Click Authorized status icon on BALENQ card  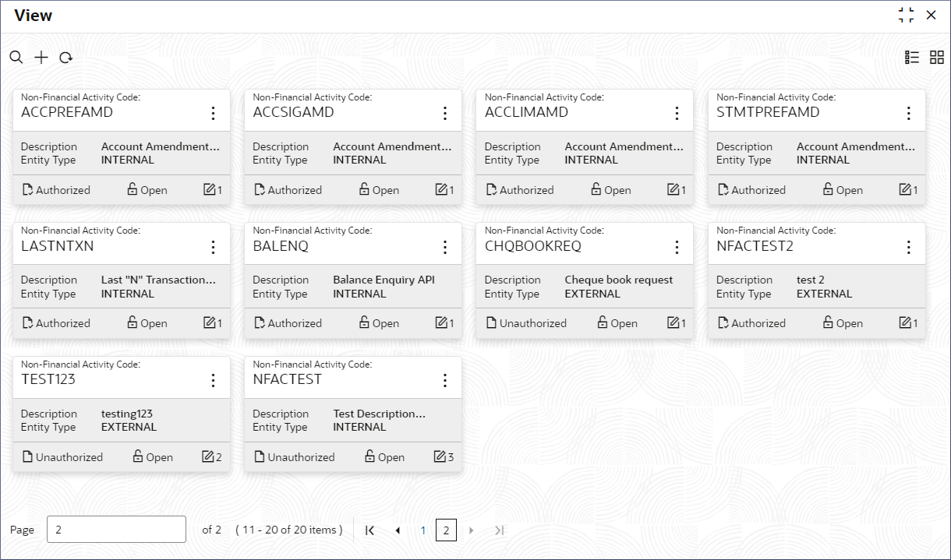coord(260,322)
